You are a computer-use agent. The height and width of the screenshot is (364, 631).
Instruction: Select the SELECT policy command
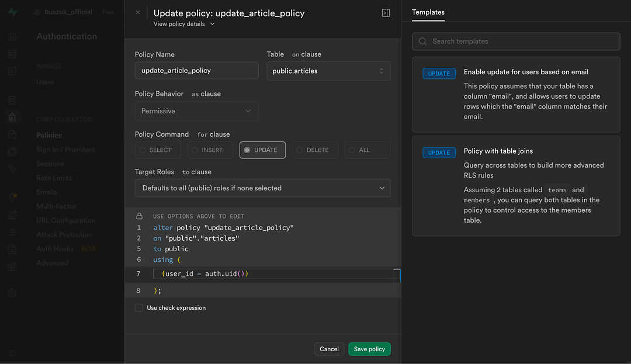(x=158, y=150)
